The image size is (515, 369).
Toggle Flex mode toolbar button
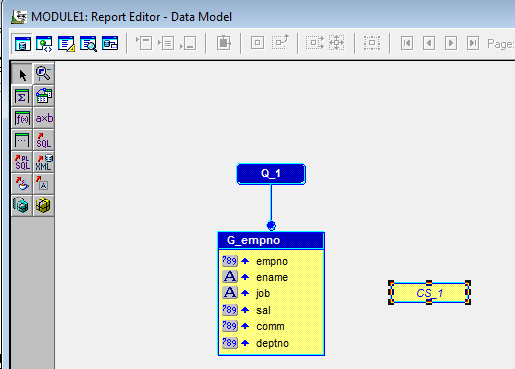pos(280,42)
